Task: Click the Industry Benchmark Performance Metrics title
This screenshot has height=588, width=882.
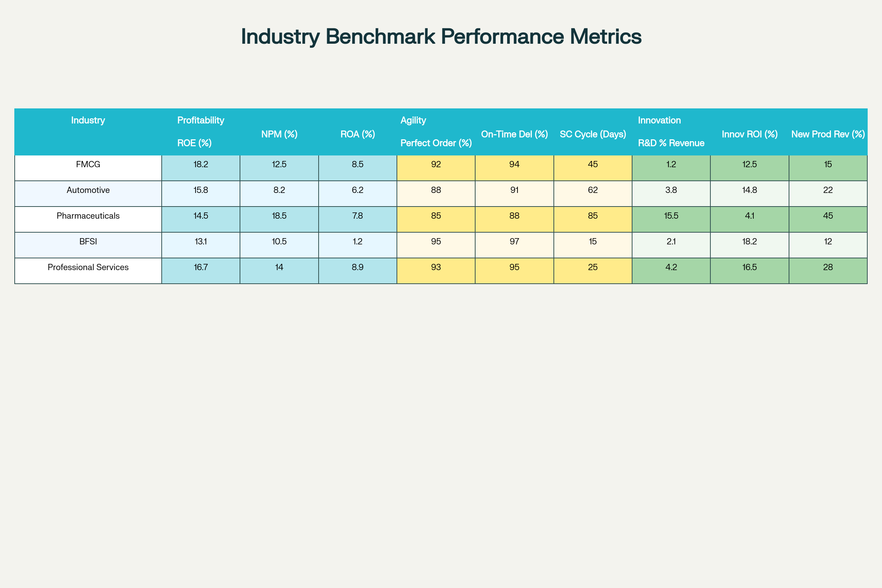Action: click(x=441, y=37)
